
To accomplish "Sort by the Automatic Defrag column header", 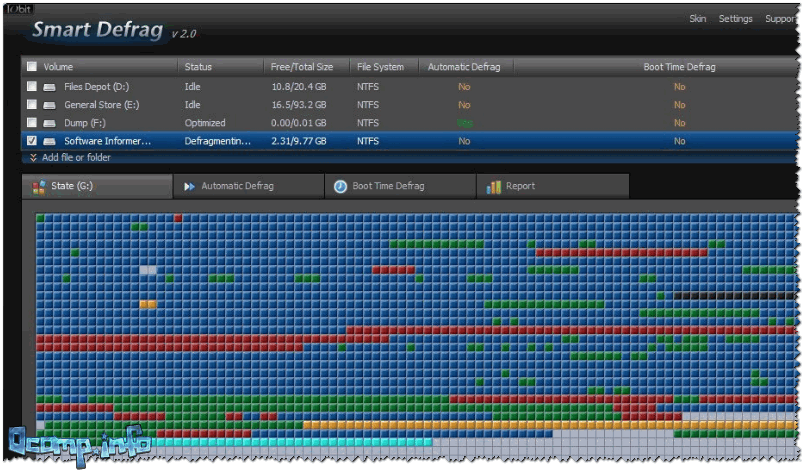I will (x=464, y=67).
